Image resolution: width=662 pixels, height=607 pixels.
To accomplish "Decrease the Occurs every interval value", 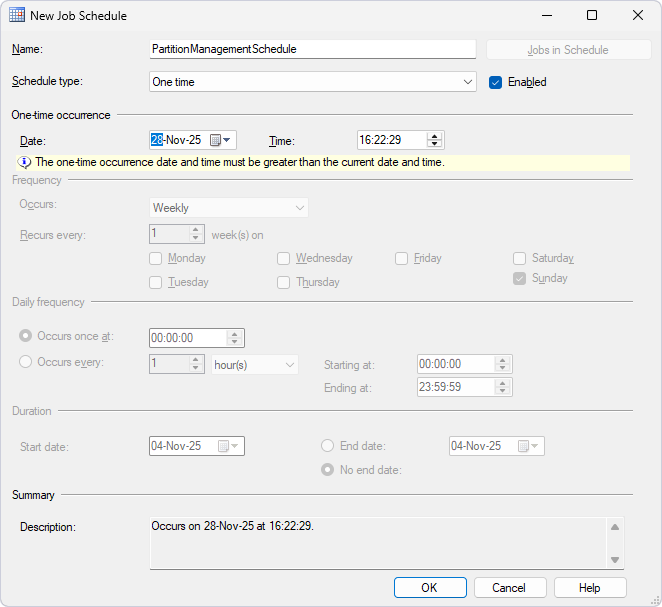I will point(195,368).
